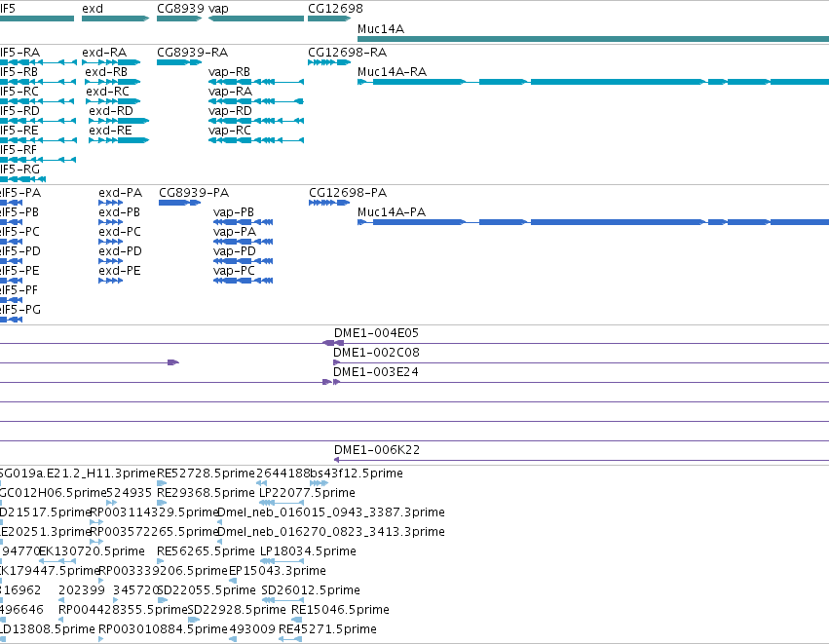Click the 2644188 EST label
Viewport: 829px width, 644px height.
282,474
